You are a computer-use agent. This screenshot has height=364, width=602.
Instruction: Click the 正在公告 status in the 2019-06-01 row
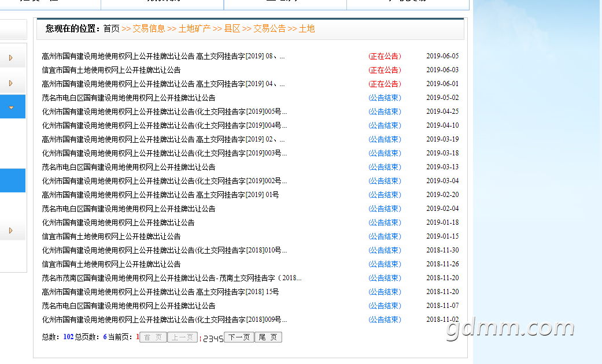pos(385,84)
